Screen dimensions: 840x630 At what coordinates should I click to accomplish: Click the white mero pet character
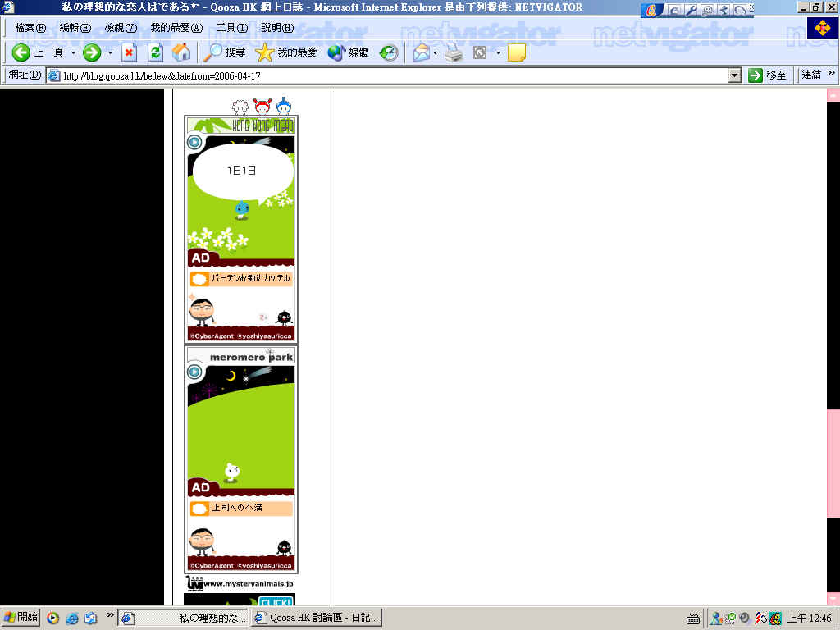(x=232, y=472)
